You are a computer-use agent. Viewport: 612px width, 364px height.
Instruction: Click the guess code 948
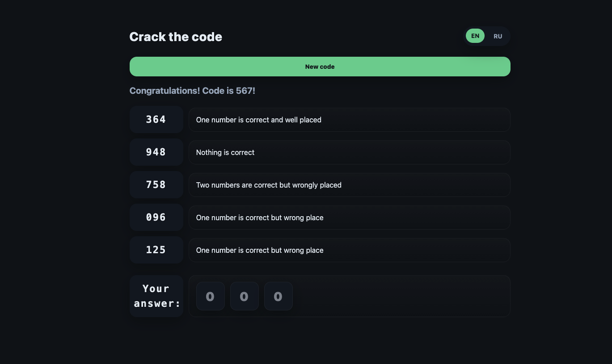[156, 152]
